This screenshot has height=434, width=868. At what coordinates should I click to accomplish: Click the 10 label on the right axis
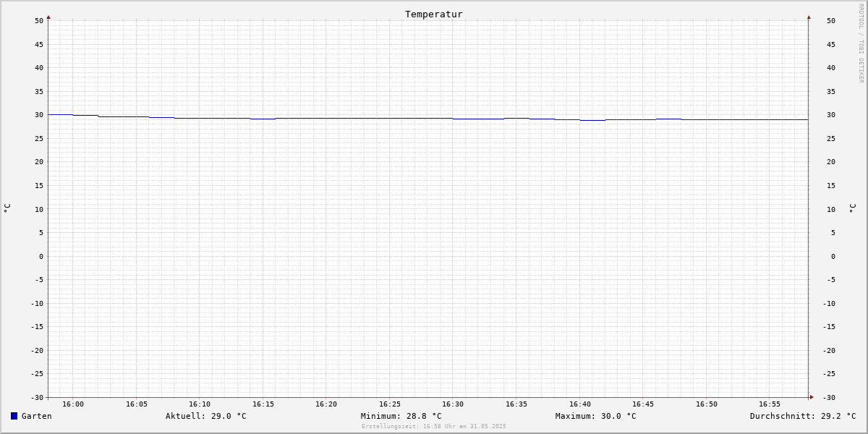tap(831, 209)
